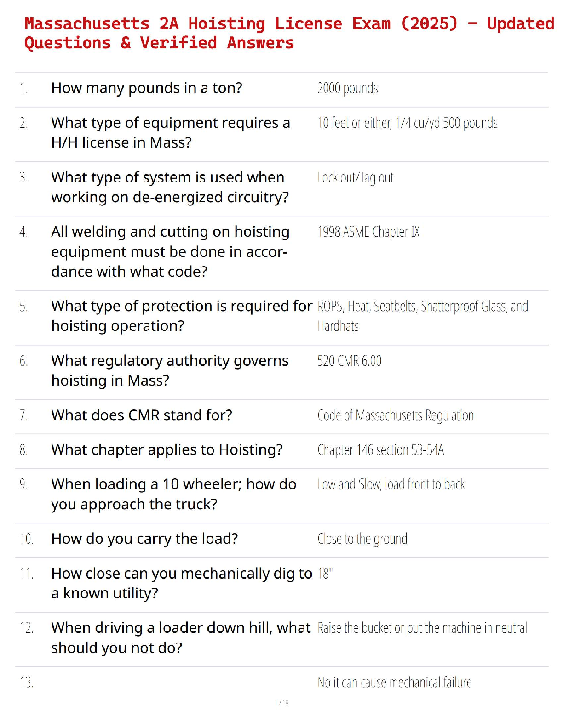This screenshot has height=728, width=563.
Task: Click the page number indicator at bottom
Action: 281,703
